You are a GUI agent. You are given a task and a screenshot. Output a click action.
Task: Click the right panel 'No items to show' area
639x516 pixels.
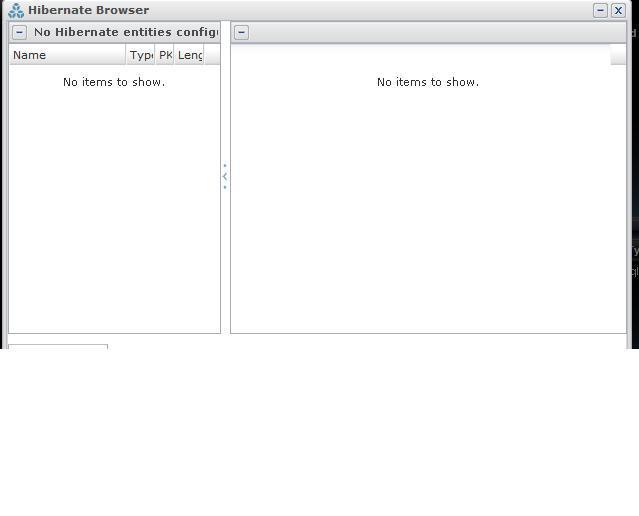427,82
